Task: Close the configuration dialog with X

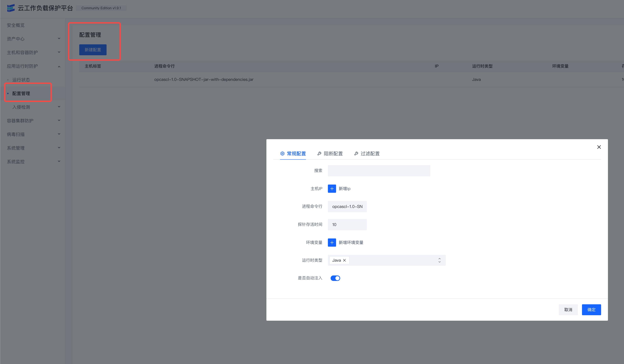Action: pyautogui.click(x=599, y=147)
